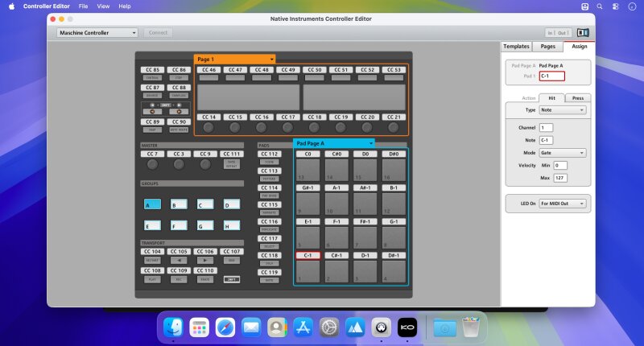This screenshot has height=346, width=644.
Task: Select group A button
Action: [x=152, y=204]
